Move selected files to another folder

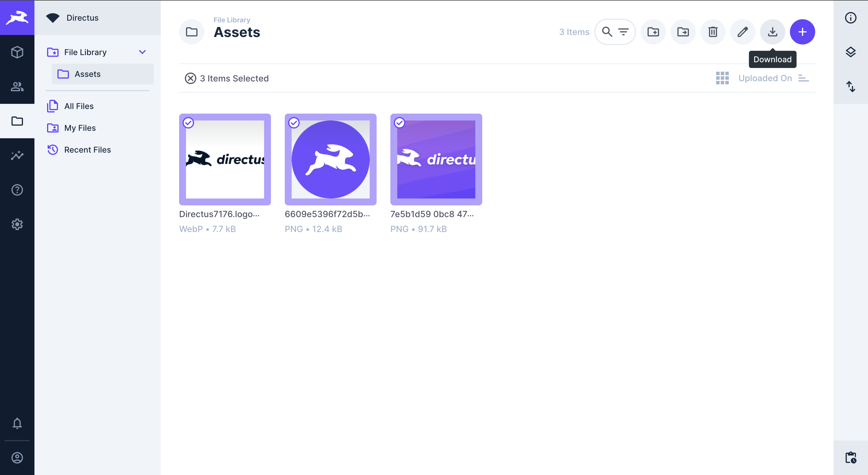point(683,32)
